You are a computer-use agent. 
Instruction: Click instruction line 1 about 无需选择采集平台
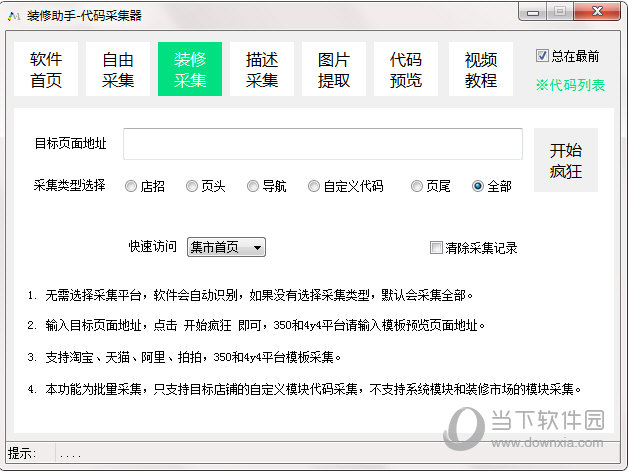250,296
